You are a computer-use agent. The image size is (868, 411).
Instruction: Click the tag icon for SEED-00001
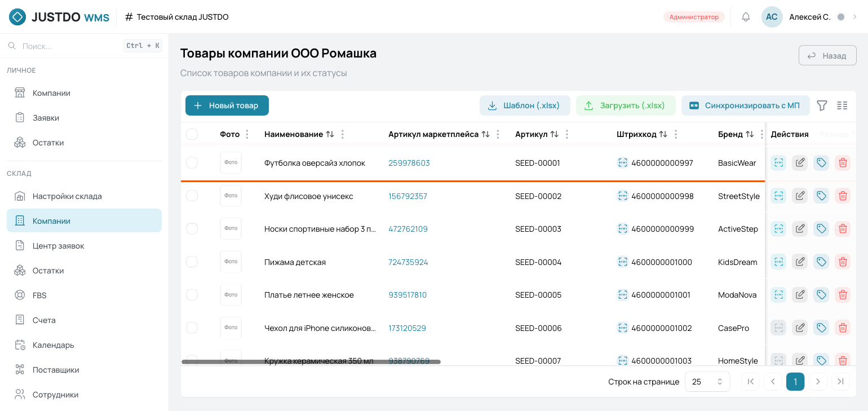[x=821, y=163]
